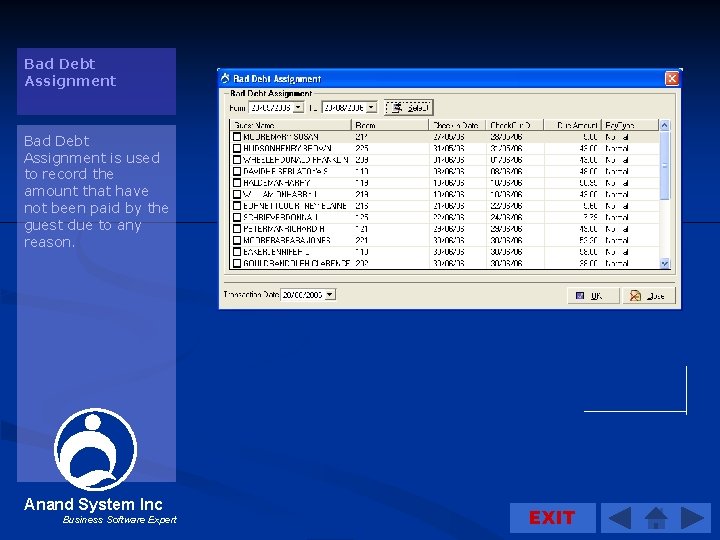Close the Bad Debt Assignment dialog with X
The height and width of the screenshot is (540, 720).
(x=672, y=79)
